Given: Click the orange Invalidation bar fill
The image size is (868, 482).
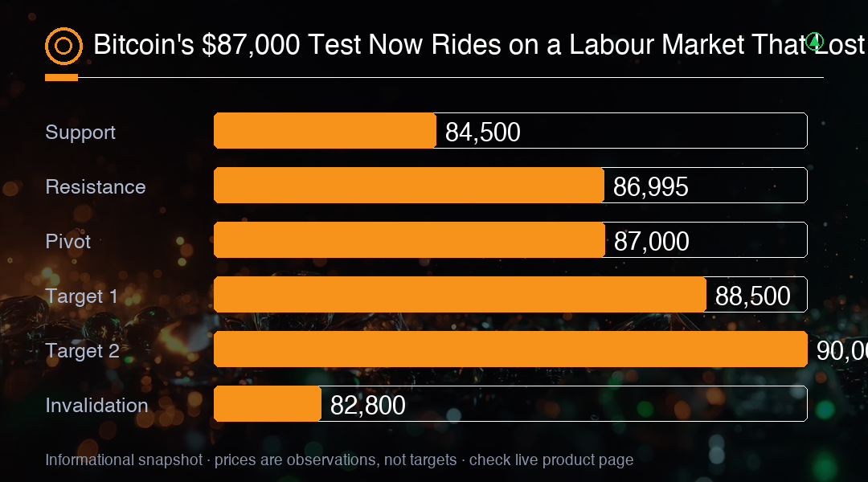Looking at the screenshot, I should point(268,404).
